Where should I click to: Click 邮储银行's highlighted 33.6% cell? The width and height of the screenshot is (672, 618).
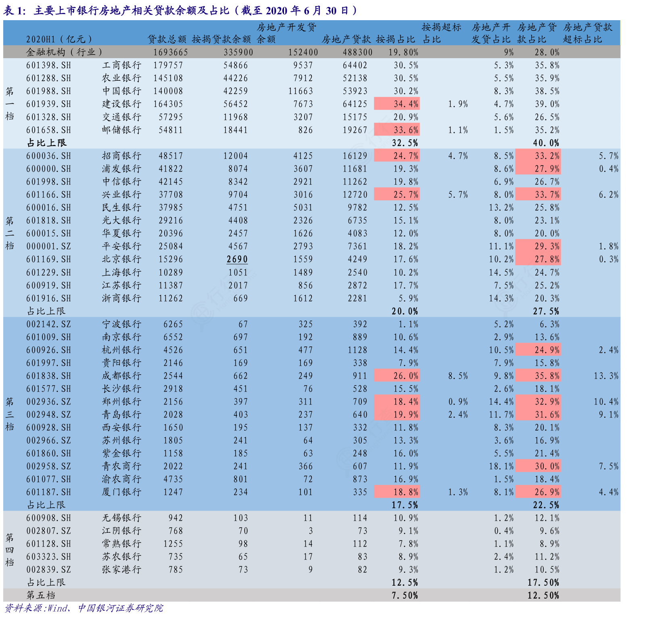point(397,130)
